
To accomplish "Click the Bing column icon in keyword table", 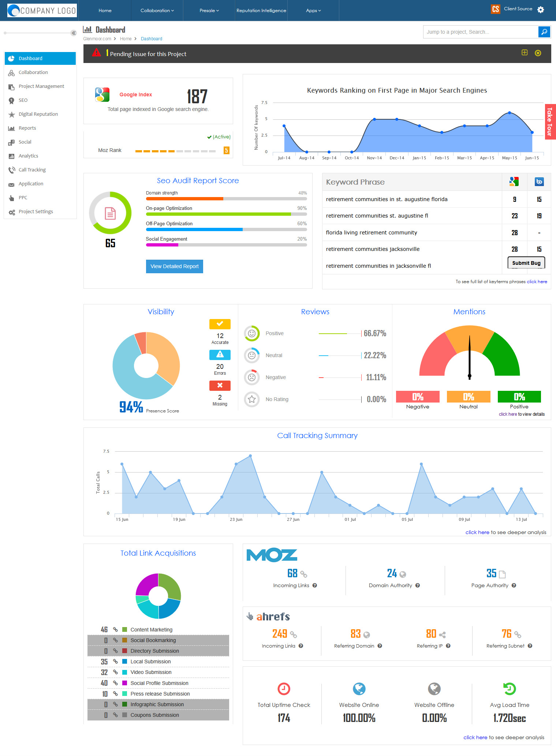I will pyautogui.click(x=539, y=182).
